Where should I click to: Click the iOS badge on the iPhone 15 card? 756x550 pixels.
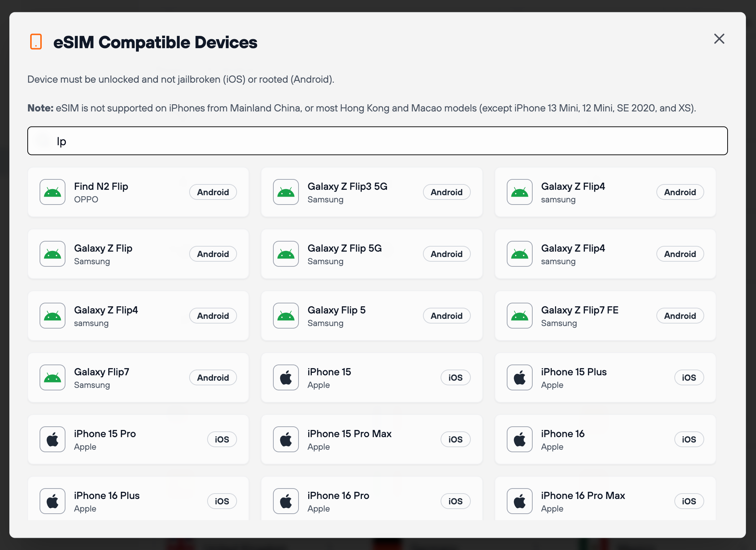point(455,377)
